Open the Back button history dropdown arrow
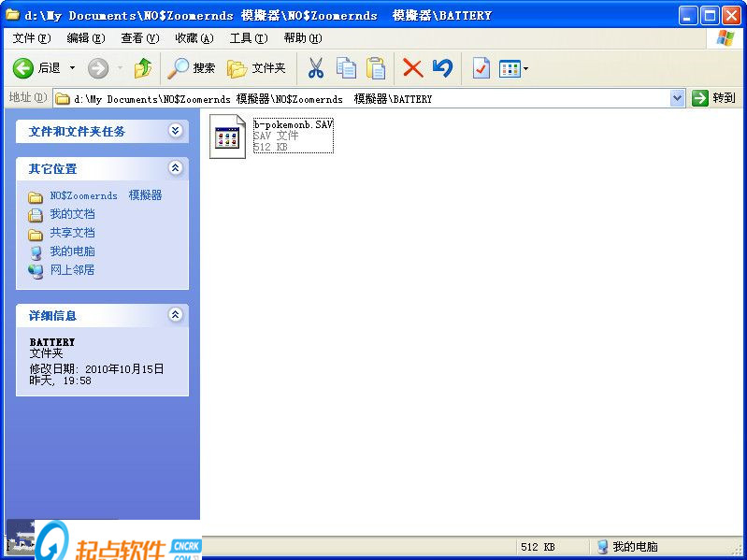 [72, 68]
